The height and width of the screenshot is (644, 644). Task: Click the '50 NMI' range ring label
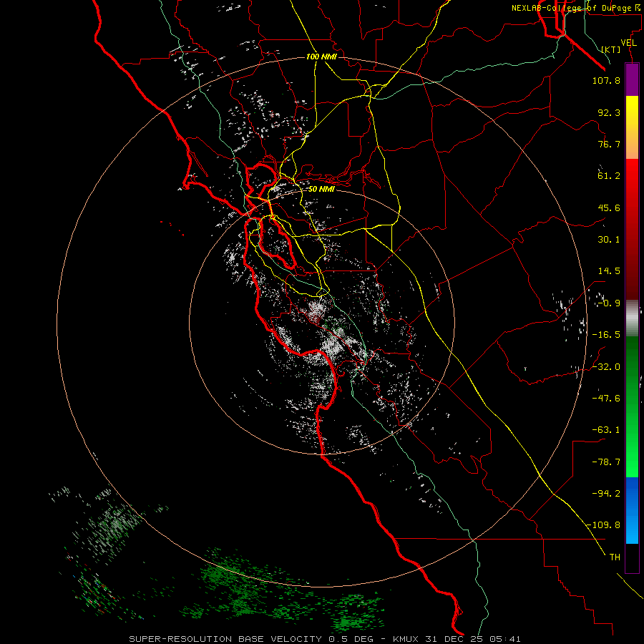point(321,189)
